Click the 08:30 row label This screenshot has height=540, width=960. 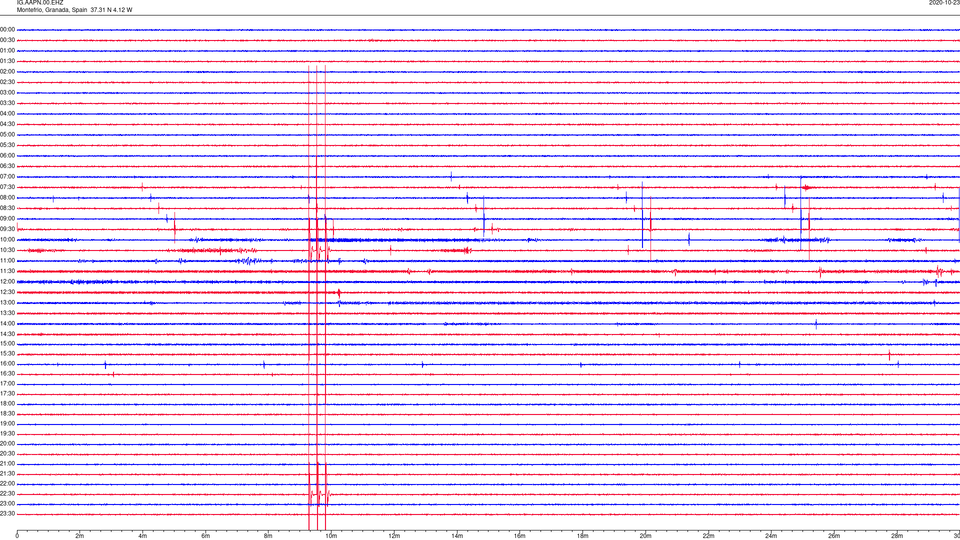click(x=7, y=208)
